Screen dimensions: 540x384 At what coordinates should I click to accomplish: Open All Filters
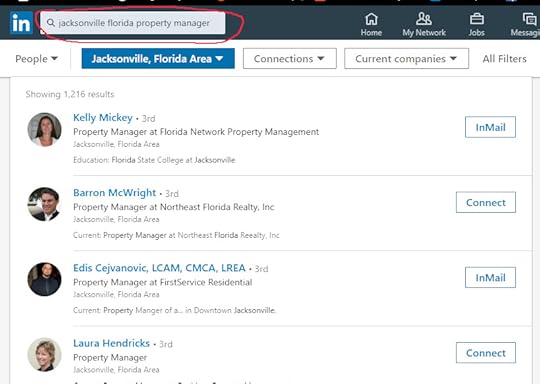[505, 59]
